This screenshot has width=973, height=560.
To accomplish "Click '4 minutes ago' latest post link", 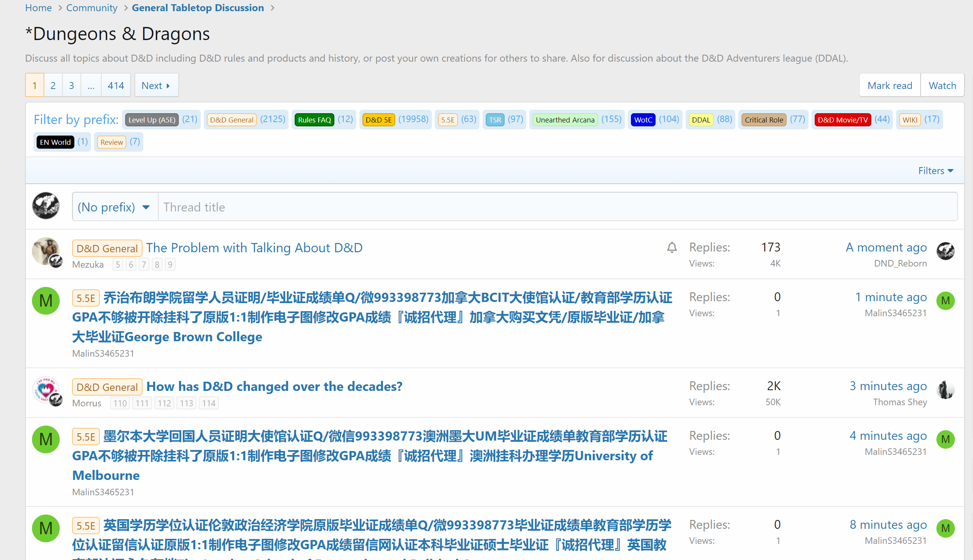I will point(888,436).
